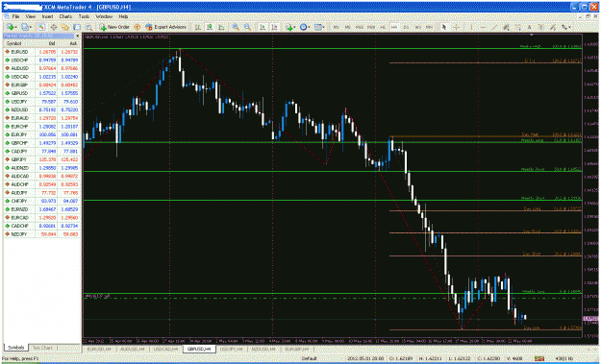Viewport: 601px width, 364px height.
Task: Click the New Order button
Action: tap(114, 27)
